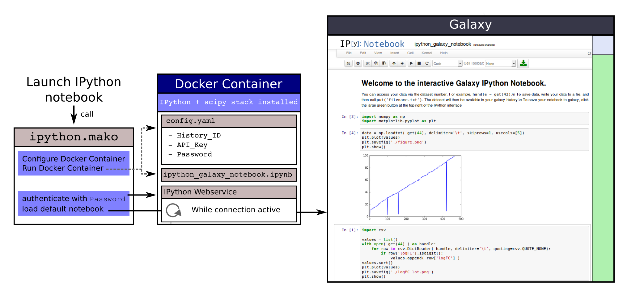Restart the kernel with the circular arrow icon

(x=427, y=63)
